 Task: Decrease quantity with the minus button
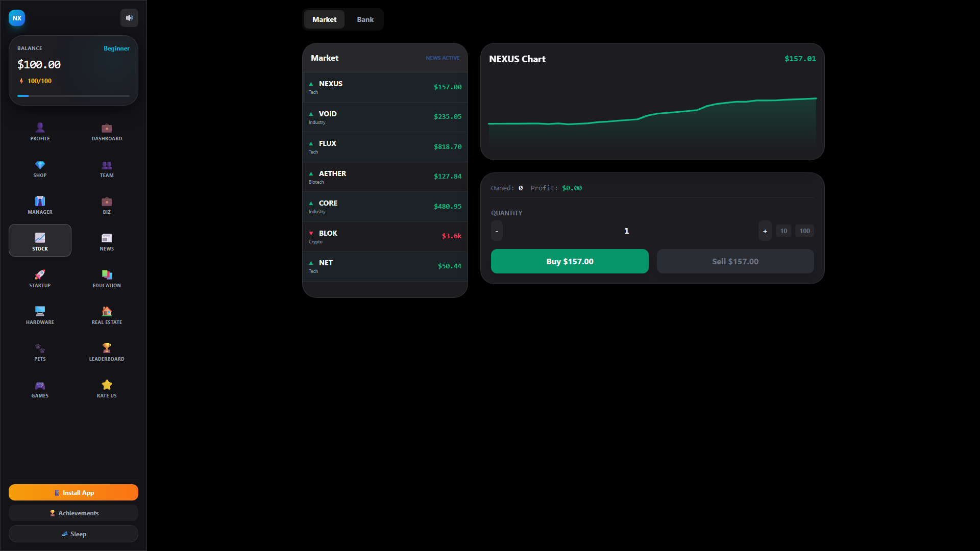[x=496, y=231]
